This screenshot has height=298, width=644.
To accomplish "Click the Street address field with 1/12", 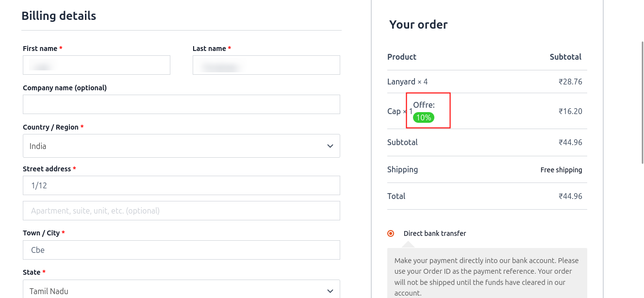I will point(181,185).
